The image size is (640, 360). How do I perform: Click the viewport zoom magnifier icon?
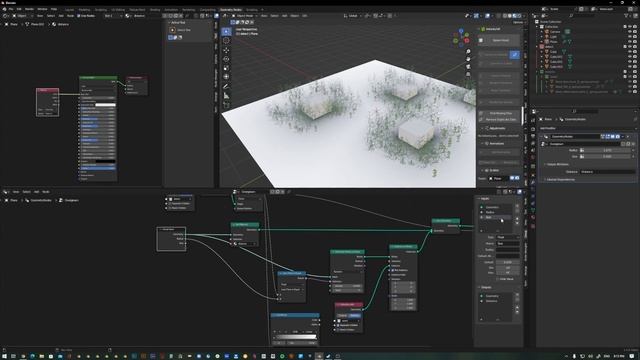[x=468, y=51]
